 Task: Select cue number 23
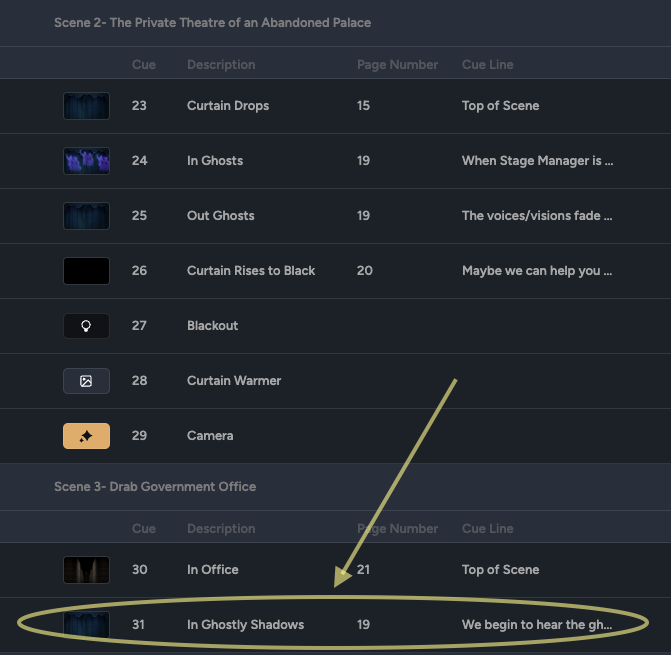(139, 106)
